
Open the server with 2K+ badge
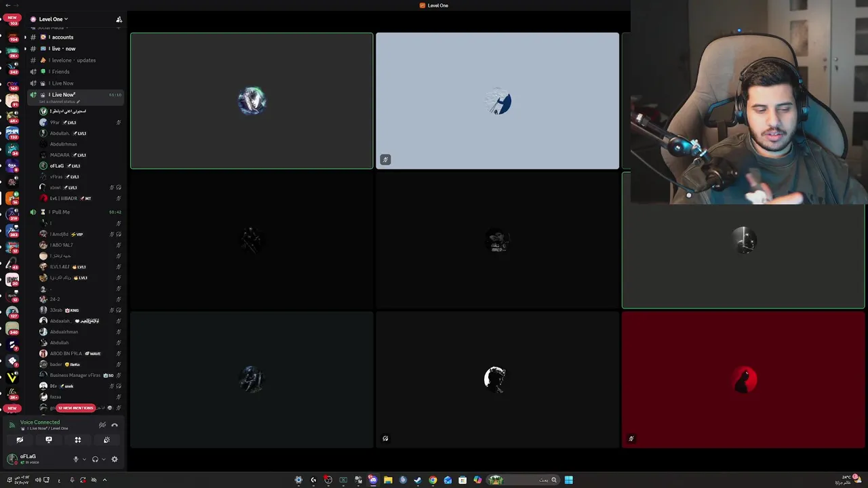[x=12, y=51]
